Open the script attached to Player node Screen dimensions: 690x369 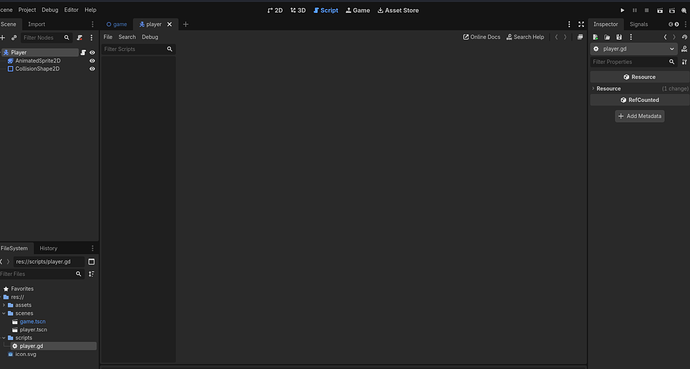[83, 52]
